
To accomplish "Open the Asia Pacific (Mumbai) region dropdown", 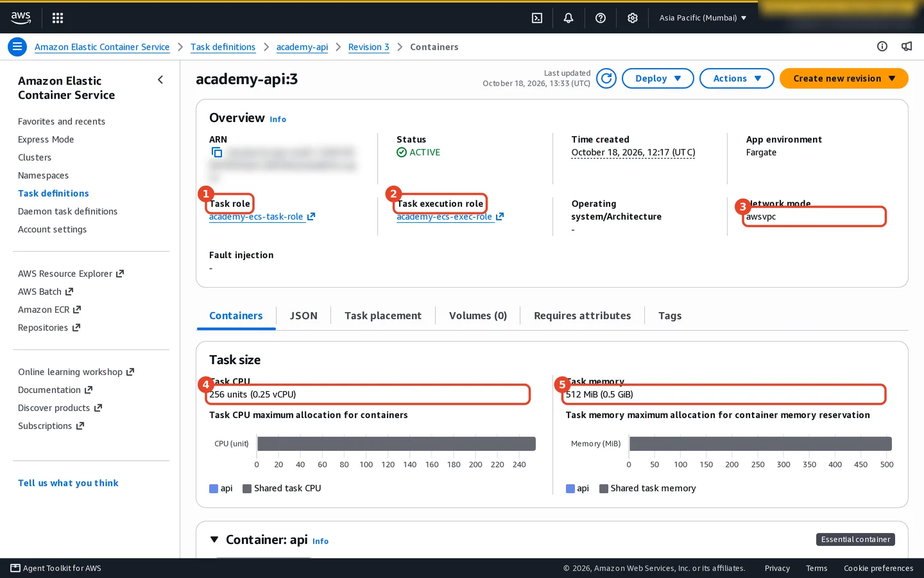I will pos(703,18).
